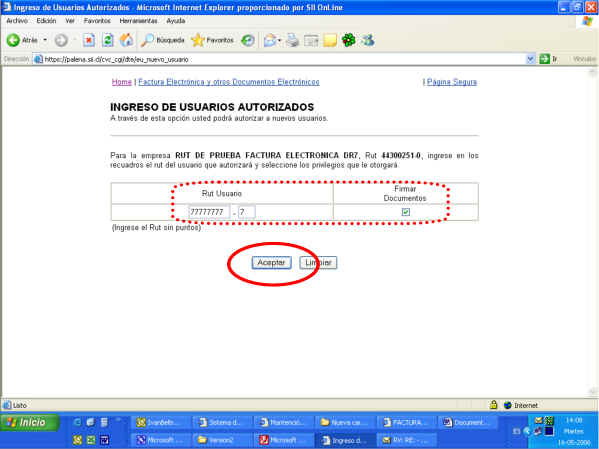
Task: Expand the address bar dropdown arrow
Action: pos(530,59)
